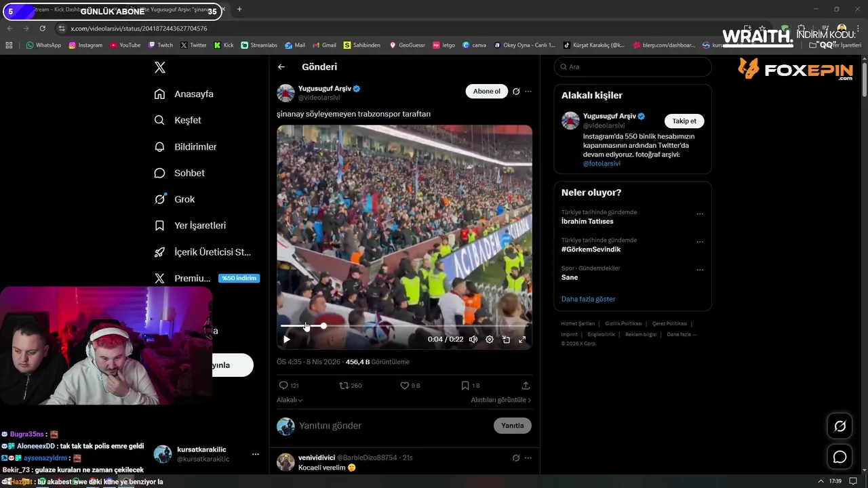This screenshot has width=868, height=488.
Task: Open kursatkarakilic account menu dots
Action: point(256,454)
